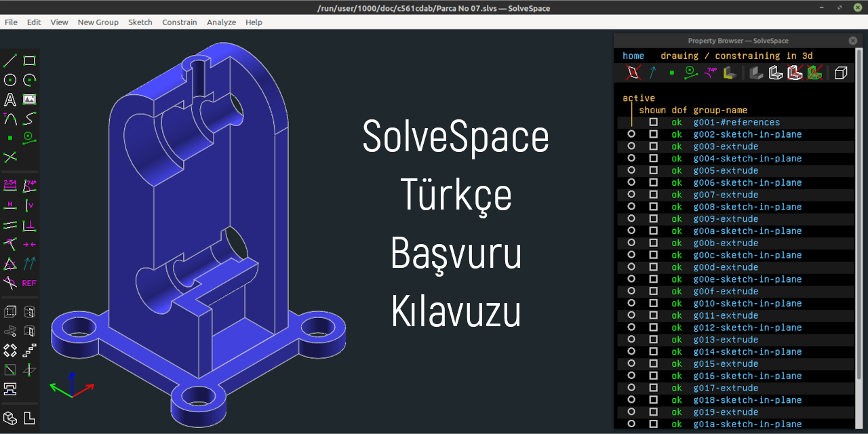Select the Circle tool
Screen dimensions: 868x434
click(9, 79)
